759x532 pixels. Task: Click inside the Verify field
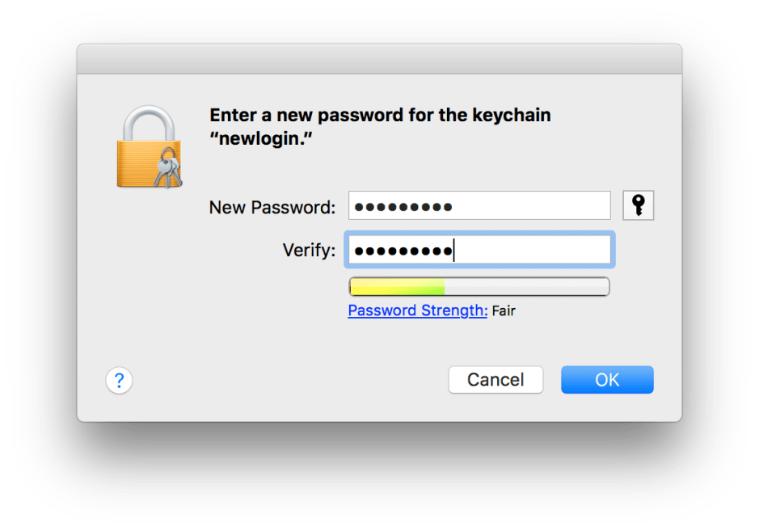click(479, 250)
